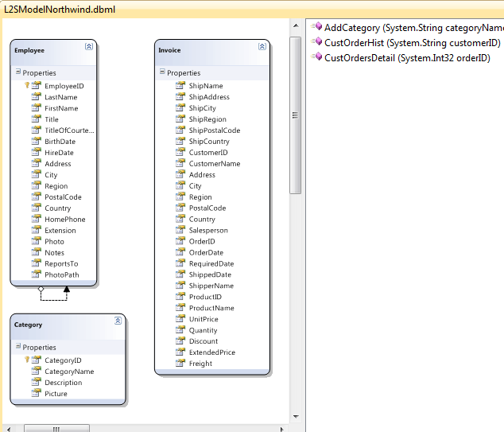
Task: Click the property icon beside HireDate
Action: point(37,152)
